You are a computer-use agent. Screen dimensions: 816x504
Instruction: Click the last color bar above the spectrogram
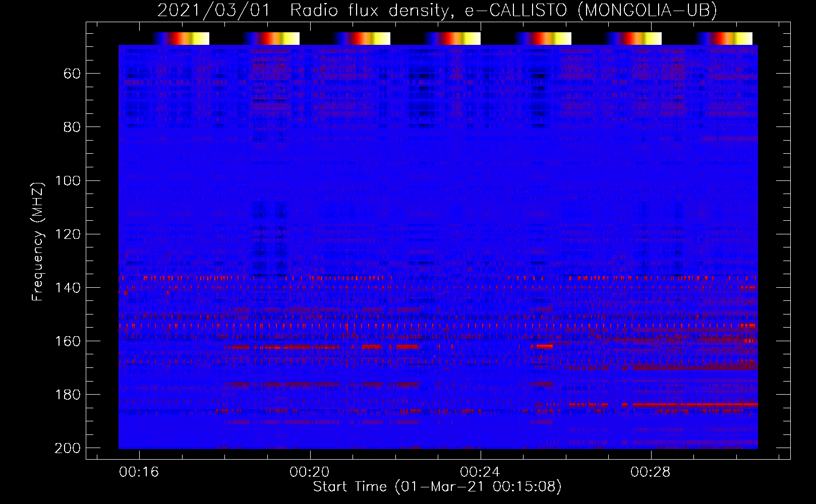tap(724, 39)
